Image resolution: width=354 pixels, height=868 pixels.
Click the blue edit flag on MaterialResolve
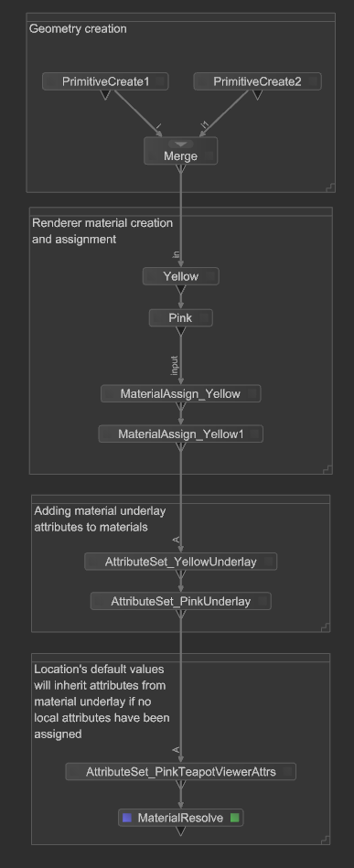point(127,818)
